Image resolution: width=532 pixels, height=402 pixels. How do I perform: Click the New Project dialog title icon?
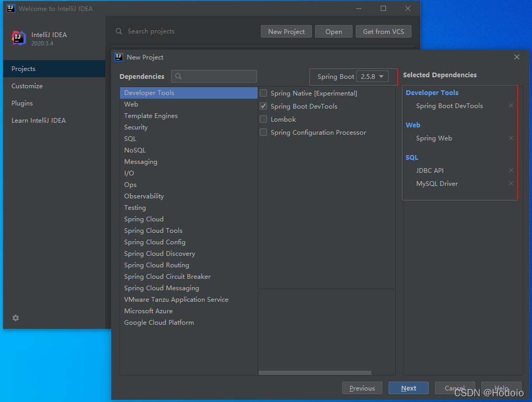(x=119, y=57)
